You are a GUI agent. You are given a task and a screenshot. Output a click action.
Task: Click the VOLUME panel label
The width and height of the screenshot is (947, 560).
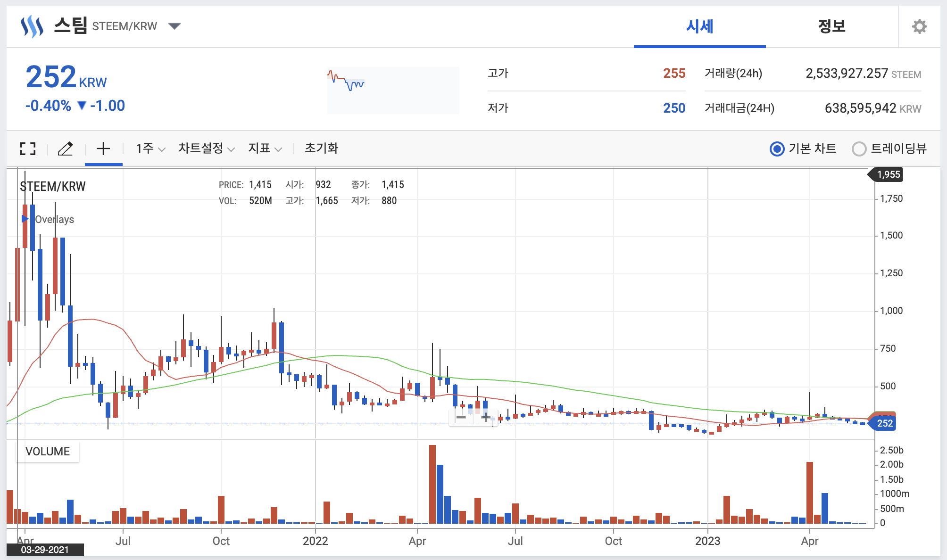(x=48, y=452)
